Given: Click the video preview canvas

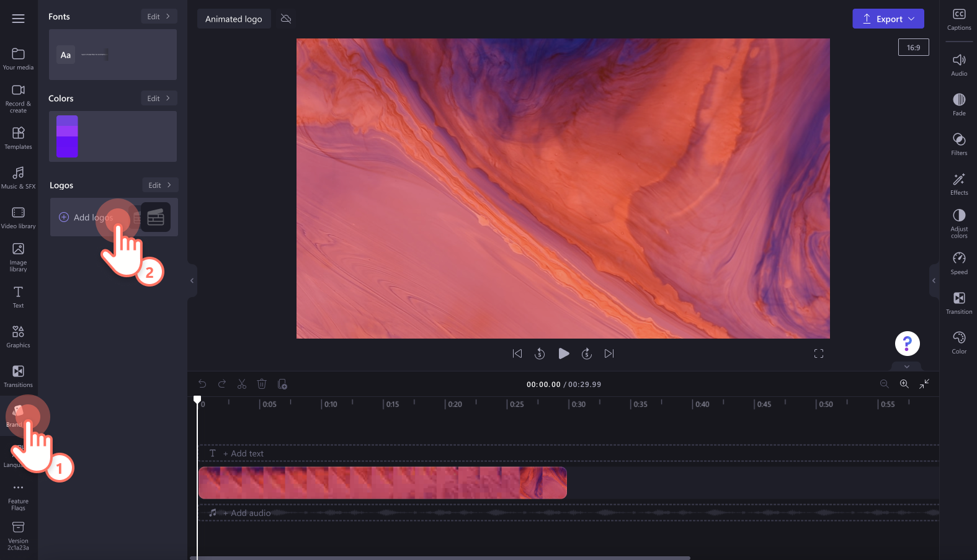Looking at the screenshot, I should (x=563, y=189).
